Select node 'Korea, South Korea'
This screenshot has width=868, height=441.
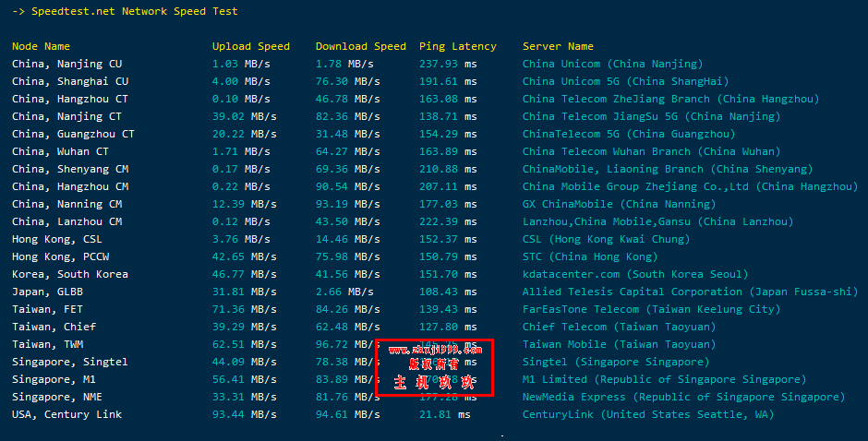[x=70, y=274]
